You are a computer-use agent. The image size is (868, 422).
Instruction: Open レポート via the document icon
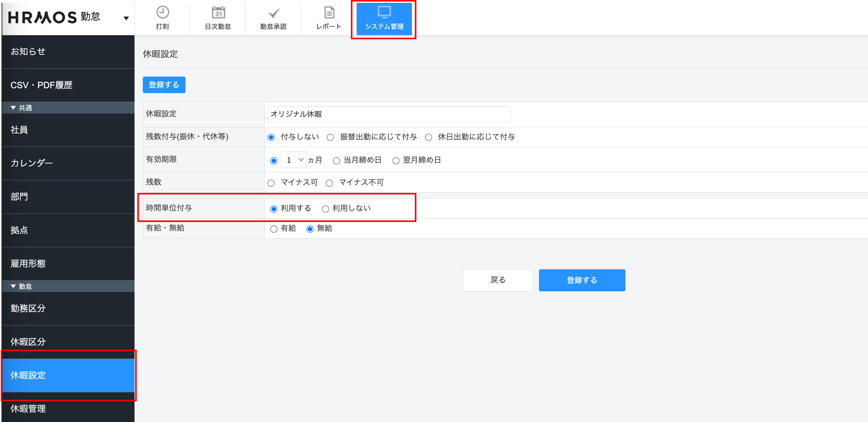(x=329, y=13)
